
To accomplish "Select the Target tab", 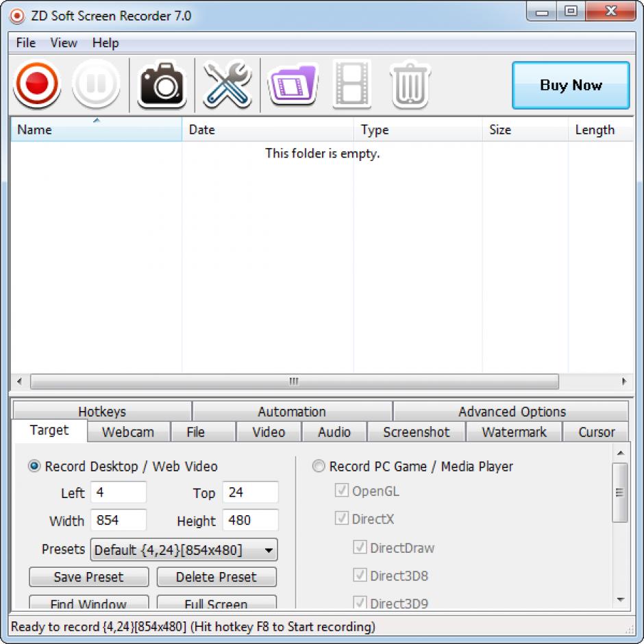I will (x=49, y=430).
